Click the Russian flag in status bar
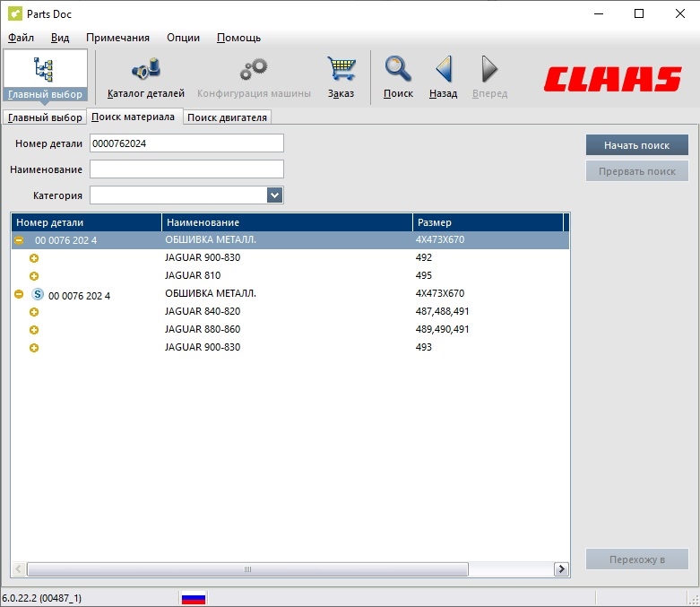The height and width of the screenshot is (607, 700). [x=194, y=598]
